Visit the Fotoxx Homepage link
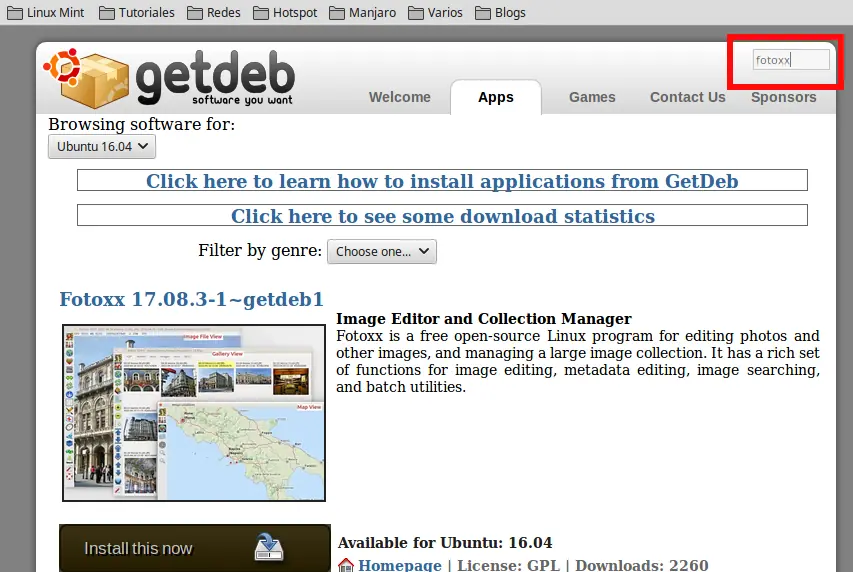The image size is (853, 572). [x=399, y=565]
